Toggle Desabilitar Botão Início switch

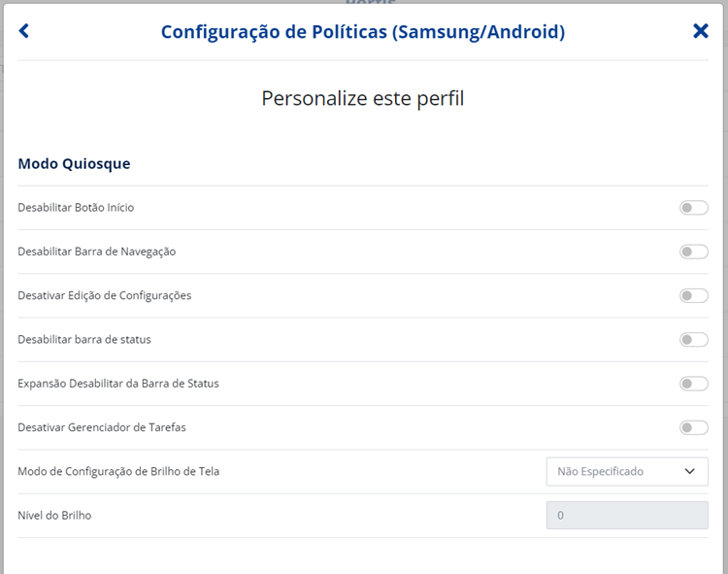[694, 208]
